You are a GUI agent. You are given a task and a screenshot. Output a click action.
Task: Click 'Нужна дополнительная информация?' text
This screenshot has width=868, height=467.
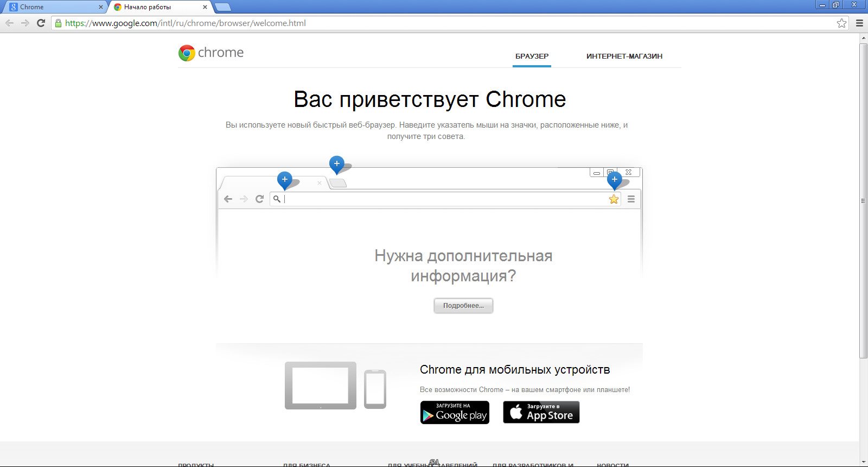coord(463,266)
